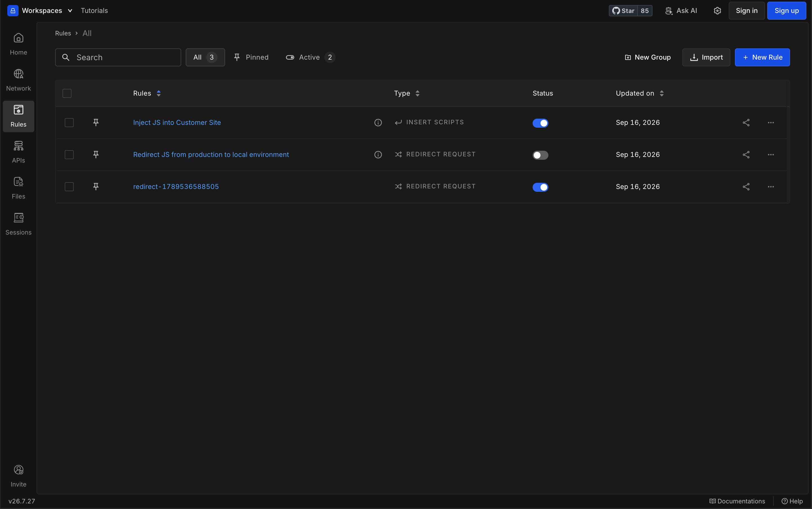Open Redirect JS from production to local environment

pos(211,154)
